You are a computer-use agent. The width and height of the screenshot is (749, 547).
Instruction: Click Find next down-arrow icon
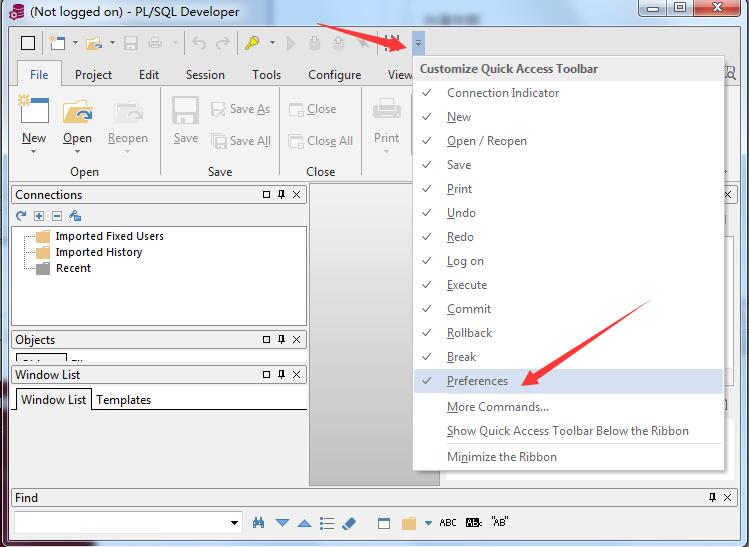point(282,523)
